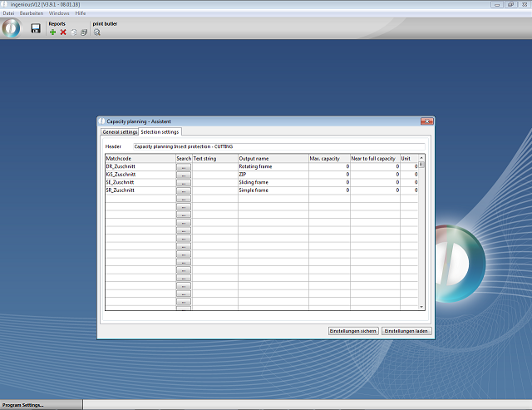Delete report with the red X icon

(63, 32)
